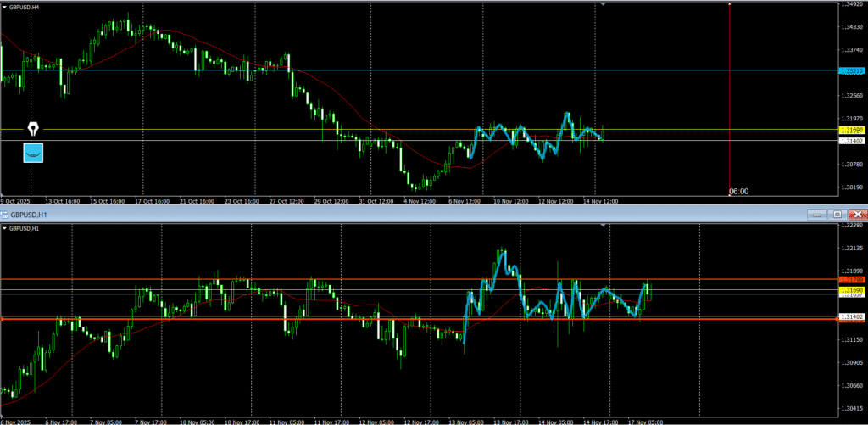Open the dropdown arrow beside GBPUSD,H4

[4, 5]
